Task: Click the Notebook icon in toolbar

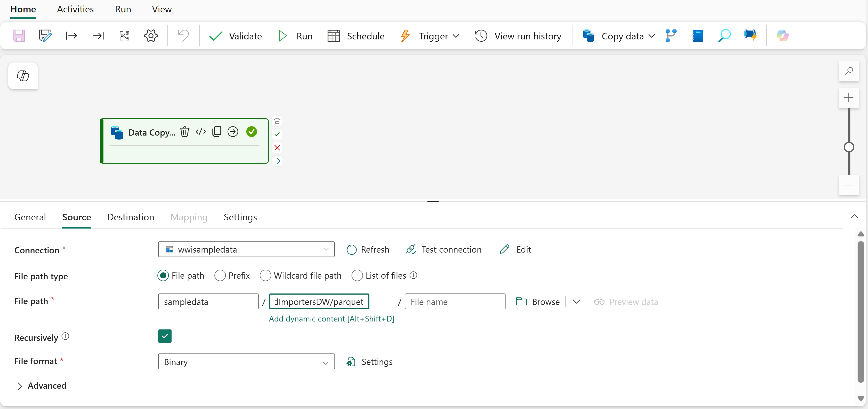Action: pos(697,36)
